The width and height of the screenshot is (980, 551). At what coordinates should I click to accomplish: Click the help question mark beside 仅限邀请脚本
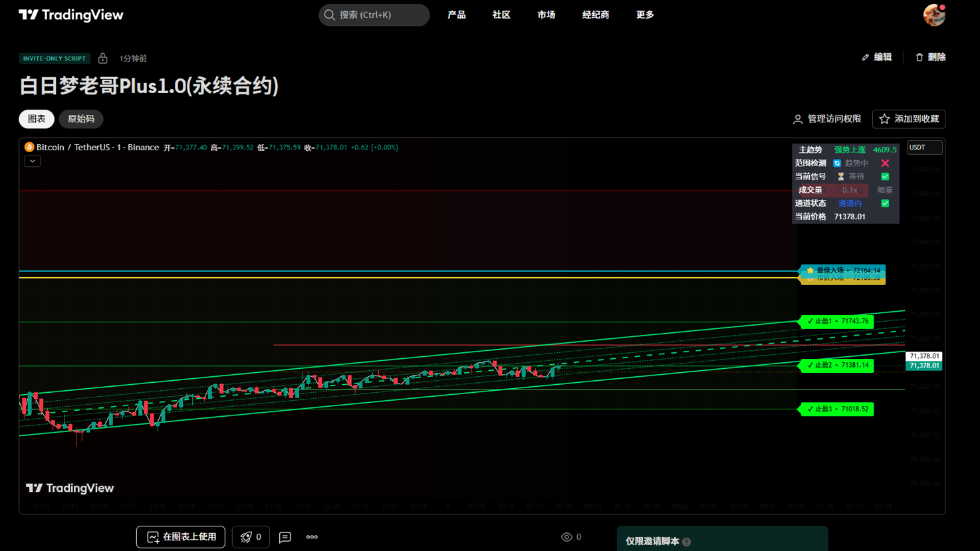click(687, 542)
